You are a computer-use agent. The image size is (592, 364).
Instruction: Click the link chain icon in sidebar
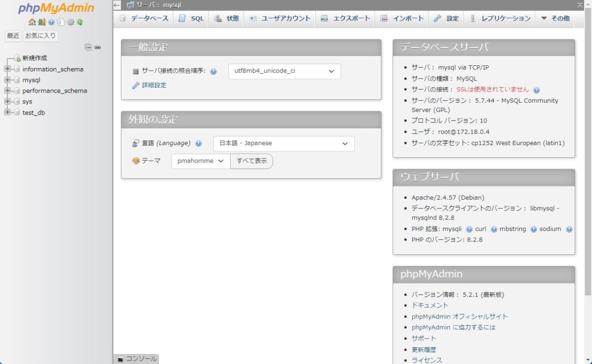[x=98, y=47]
